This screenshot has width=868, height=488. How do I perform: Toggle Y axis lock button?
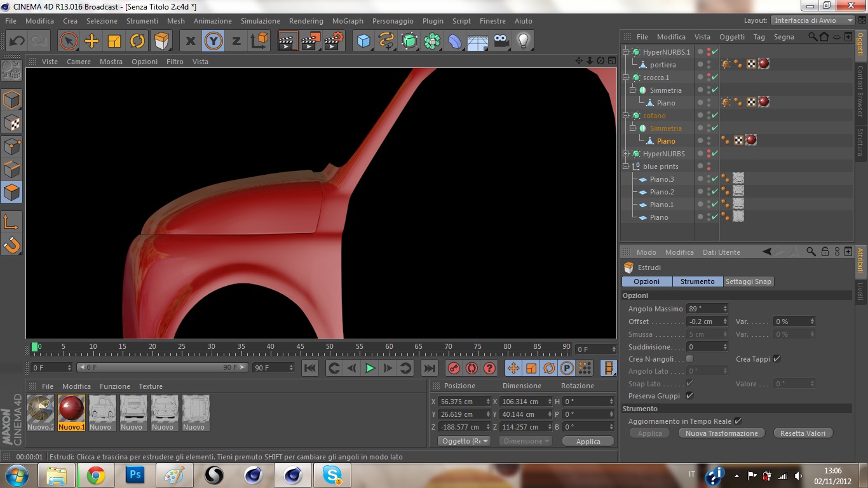tap(214, 41)
